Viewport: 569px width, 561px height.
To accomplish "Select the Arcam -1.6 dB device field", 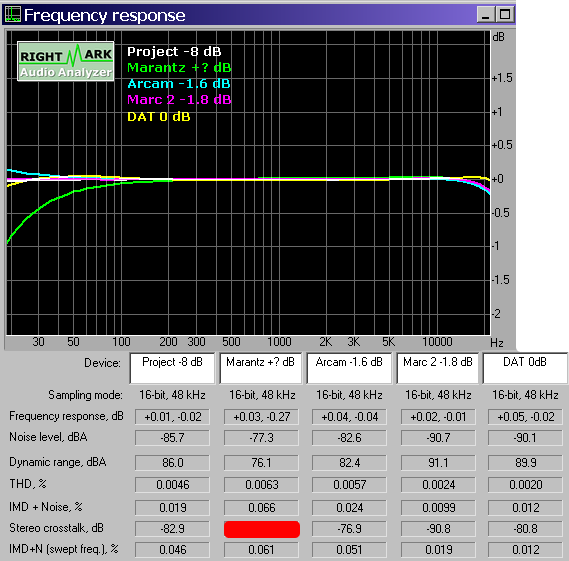I will (349, 368).
